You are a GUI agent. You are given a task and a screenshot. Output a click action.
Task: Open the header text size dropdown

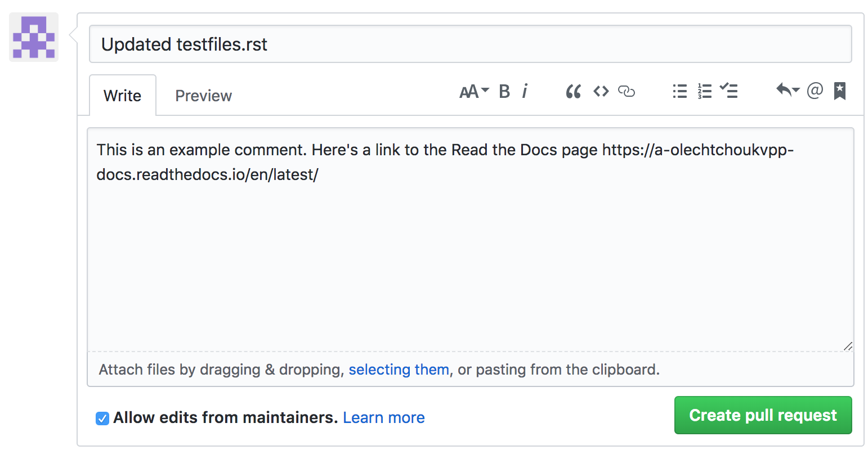point(474,91)
